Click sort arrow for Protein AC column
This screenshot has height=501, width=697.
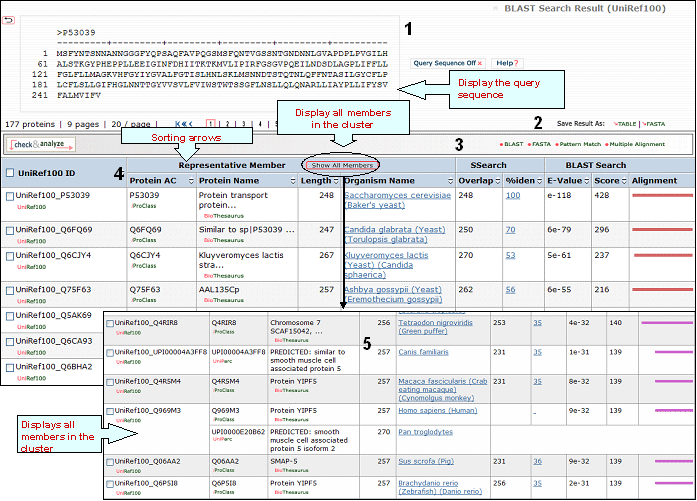[189, 181]
